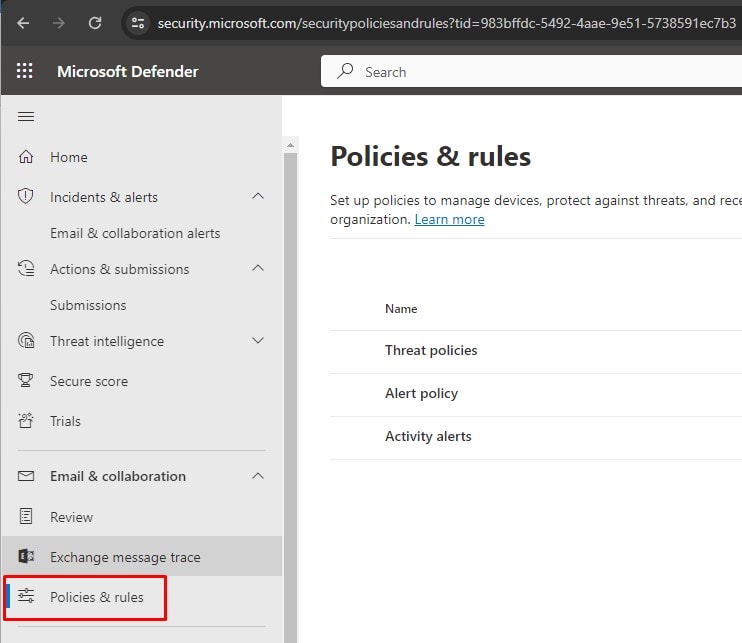Collapse the Email & collaboration chevron
The image size is (742, 643).
tap(258, 476)
